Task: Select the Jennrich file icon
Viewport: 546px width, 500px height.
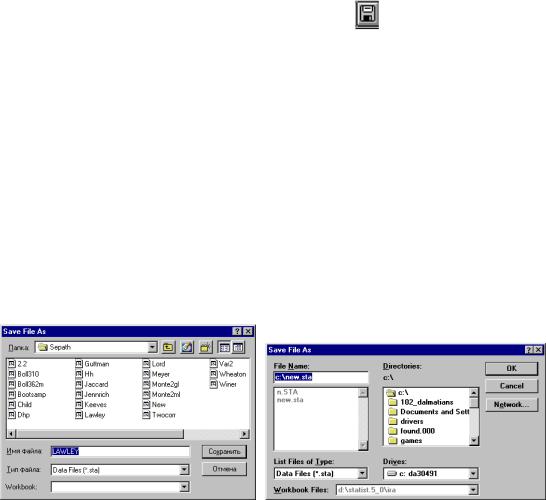Action: pyautogui.click(x=79, y=394)
